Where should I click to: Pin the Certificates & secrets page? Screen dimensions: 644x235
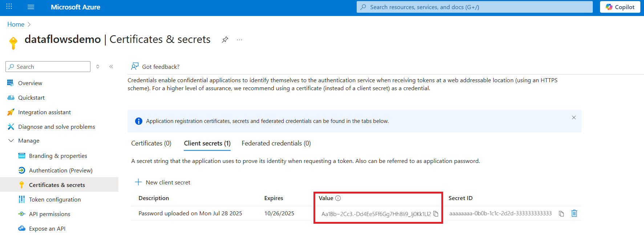coord(225,40)
